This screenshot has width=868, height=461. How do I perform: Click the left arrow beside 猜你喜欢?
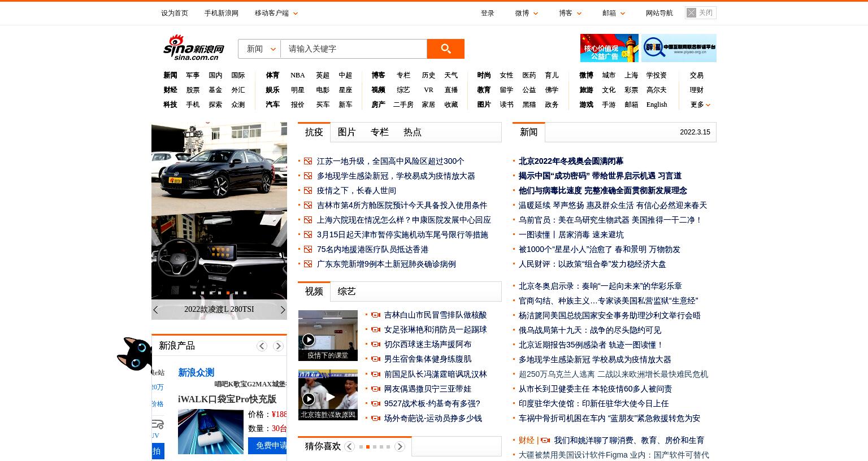click(349, 446)
